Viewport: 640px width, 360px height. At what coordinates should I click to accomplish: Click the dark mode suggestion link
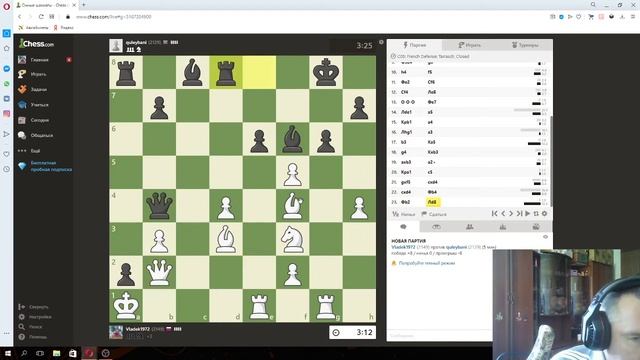pos(427,263)
